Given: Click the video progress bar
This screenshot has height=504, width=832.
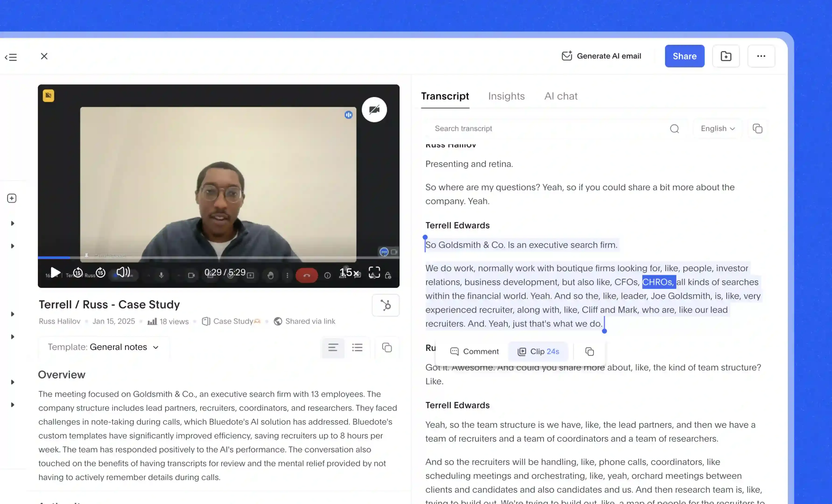Looking at the screenshot, I should point(219,258).
